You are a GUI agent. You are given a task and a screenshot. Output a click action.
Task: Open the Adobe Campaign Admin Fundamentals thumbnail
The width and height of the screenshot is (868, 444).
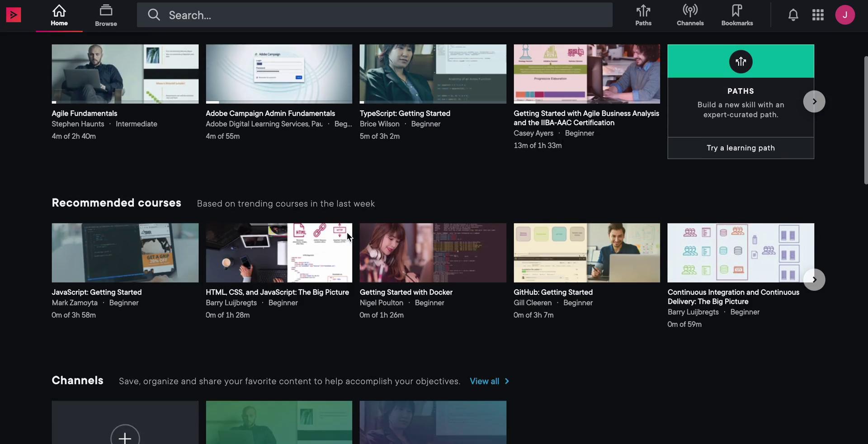pos(279,74)
